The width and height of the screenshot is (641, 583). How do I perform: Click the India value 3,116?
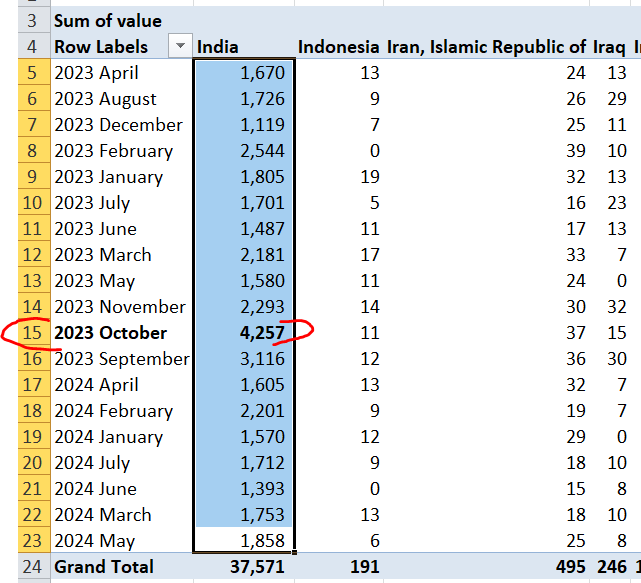point(262,359)
